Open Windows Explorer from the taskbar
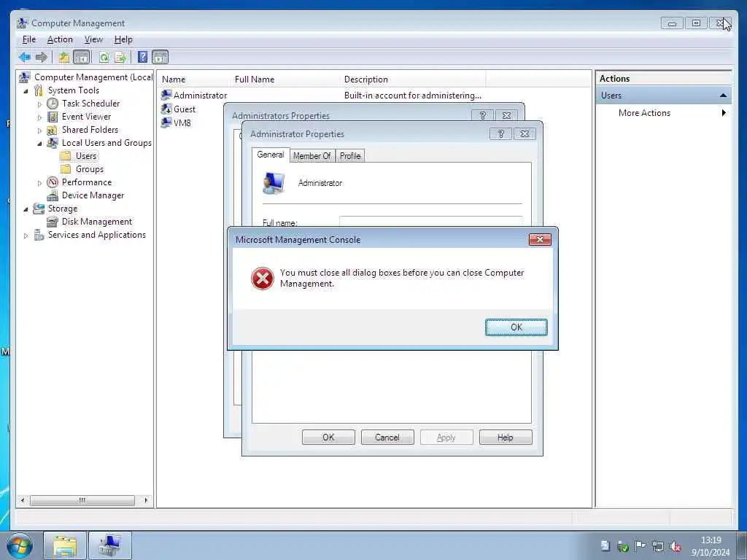 point(65,545)
